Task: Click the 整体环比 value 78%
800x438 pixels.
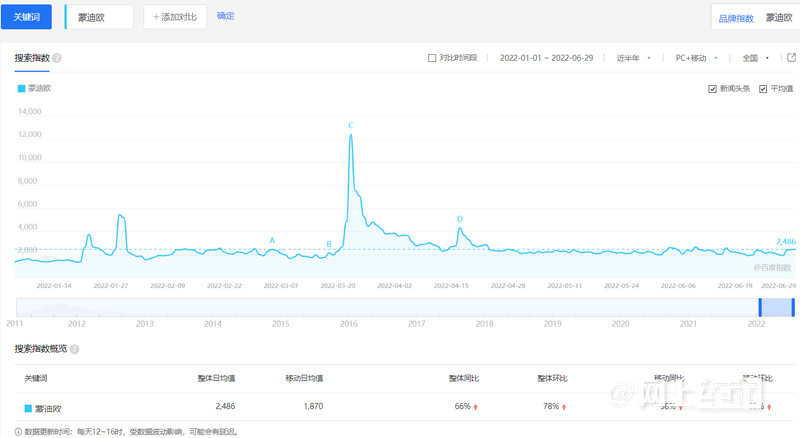Action: point(551,406)
